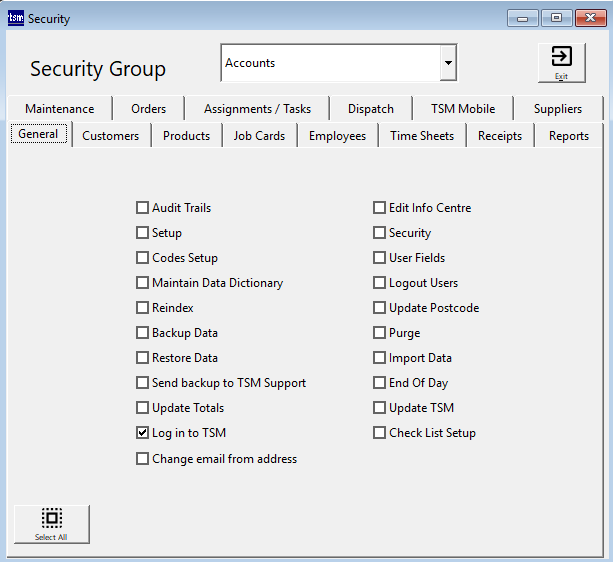Switch to the Reports tab
613x562 pixels.
tap(568, 136)
